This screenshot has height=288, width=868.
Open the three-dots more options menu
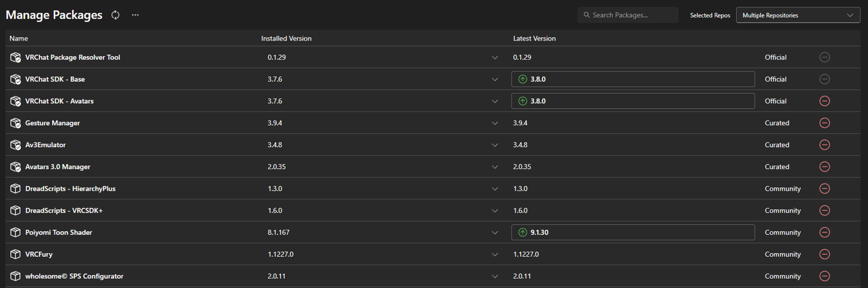pos(135,15)
